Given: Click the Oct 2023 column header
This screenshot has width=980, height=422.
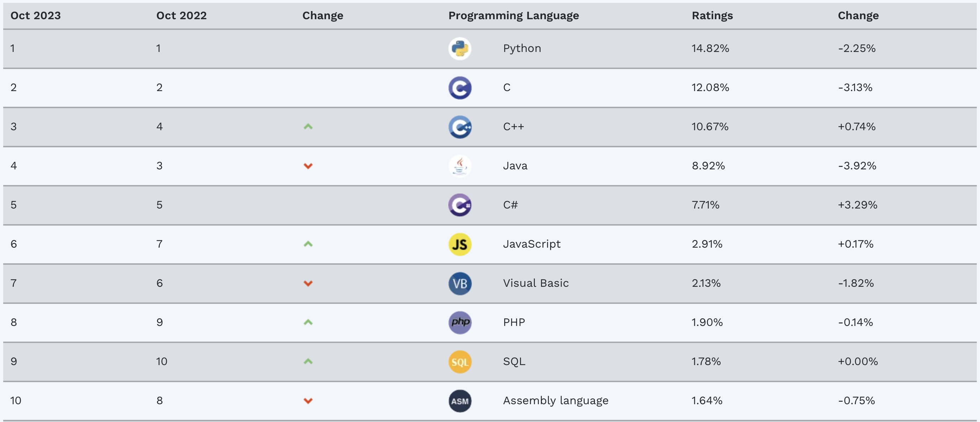Looking at the screenshot, I should click(35, 16).
